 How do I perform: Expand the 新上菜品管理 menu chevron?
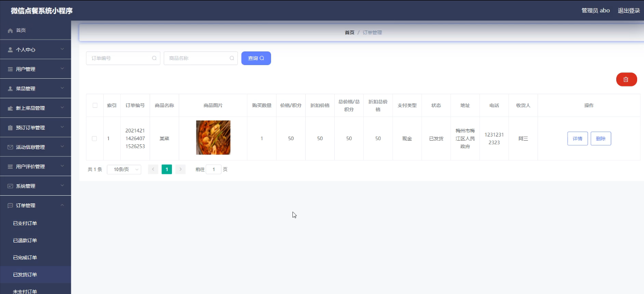pos(62,108)
